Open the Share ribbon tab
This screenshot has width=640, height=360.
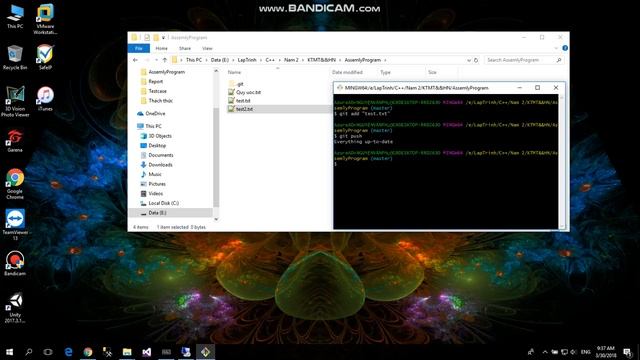pos(185,48)
